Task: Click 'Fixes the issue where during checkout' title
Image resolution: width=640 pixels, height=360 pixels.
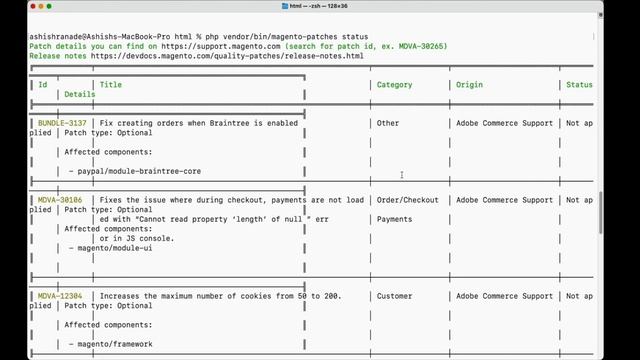Action: pyautogui.click(x=231, y=200)
